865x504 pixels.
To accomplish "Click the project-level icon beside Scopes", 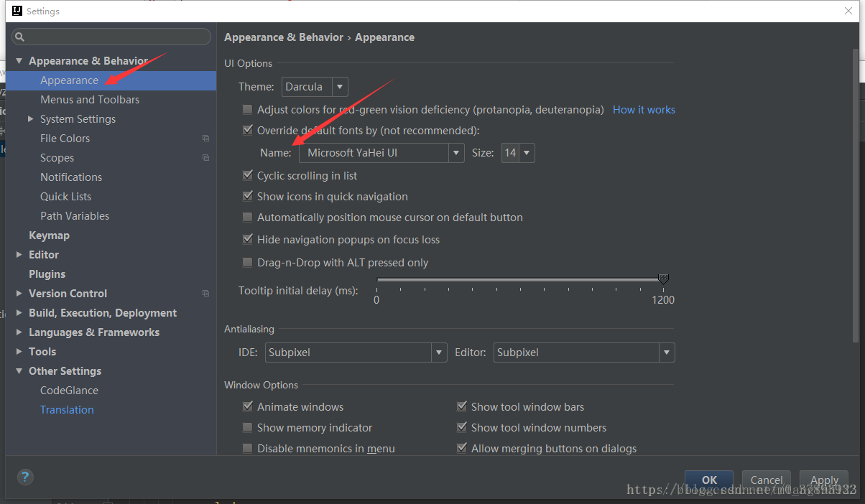I will point(205,158).
